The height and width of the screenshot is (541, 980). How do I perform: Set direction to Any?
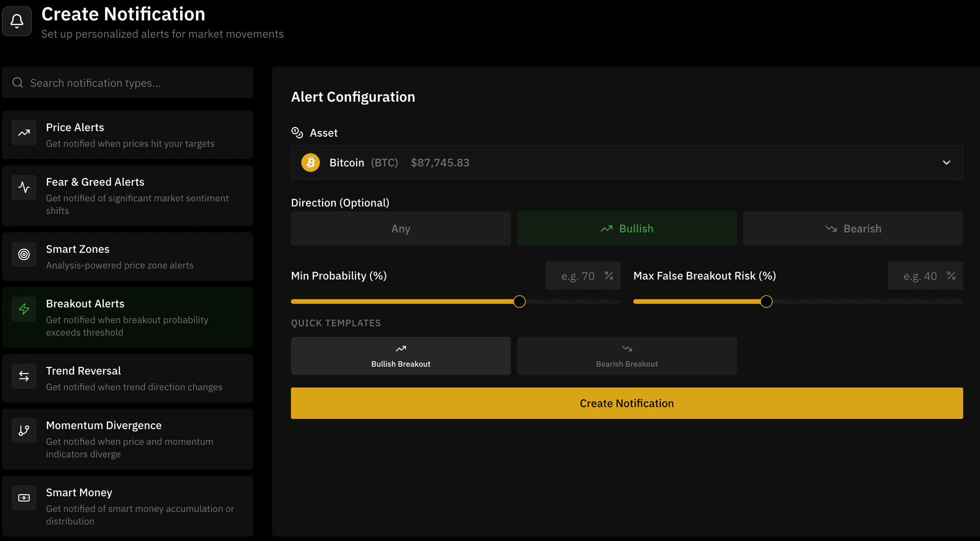(400, 228)
